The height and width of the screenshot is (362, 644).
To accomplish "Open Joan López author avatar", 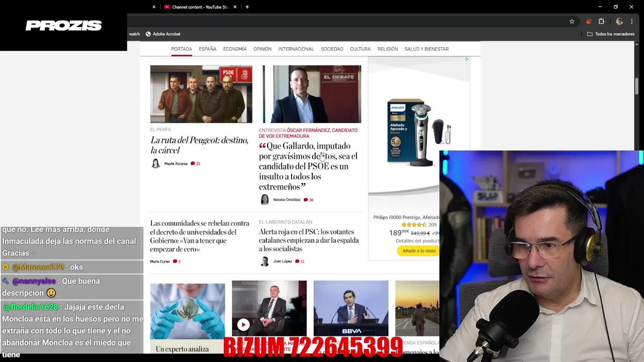I will tap(265, 261).
